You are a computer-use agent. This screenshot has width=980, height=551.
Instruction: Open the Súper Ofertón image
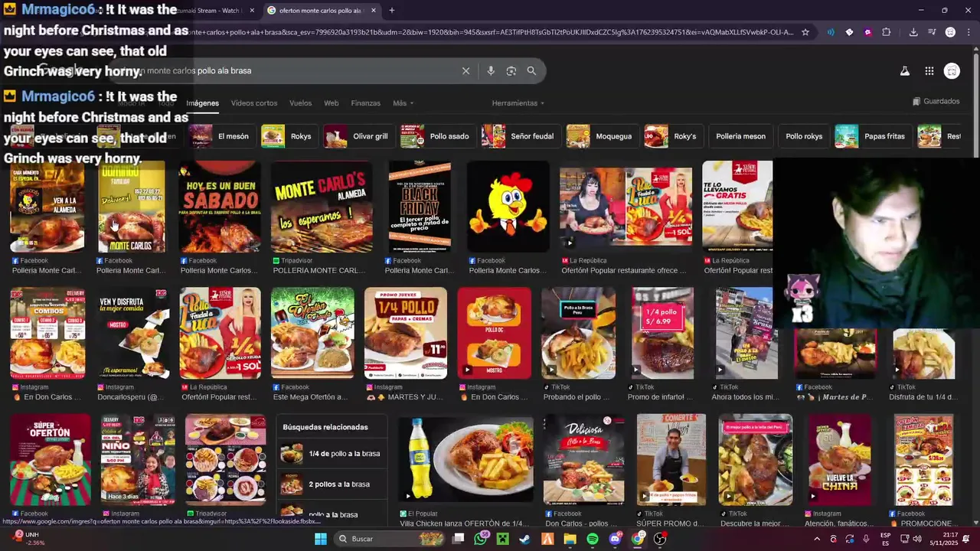coord(51,460)
